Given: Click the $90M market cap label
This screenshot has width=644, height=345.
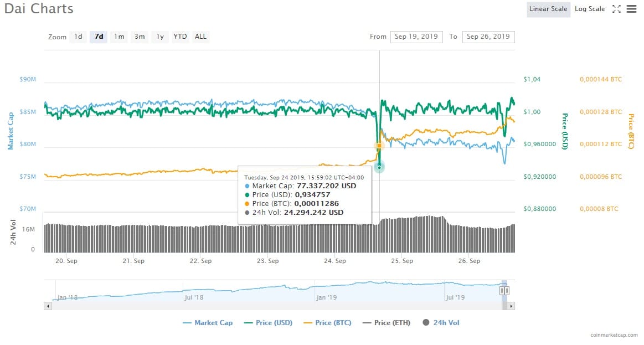Looking at the screenshot, I should pyautogui.click(x=28, y=79).
